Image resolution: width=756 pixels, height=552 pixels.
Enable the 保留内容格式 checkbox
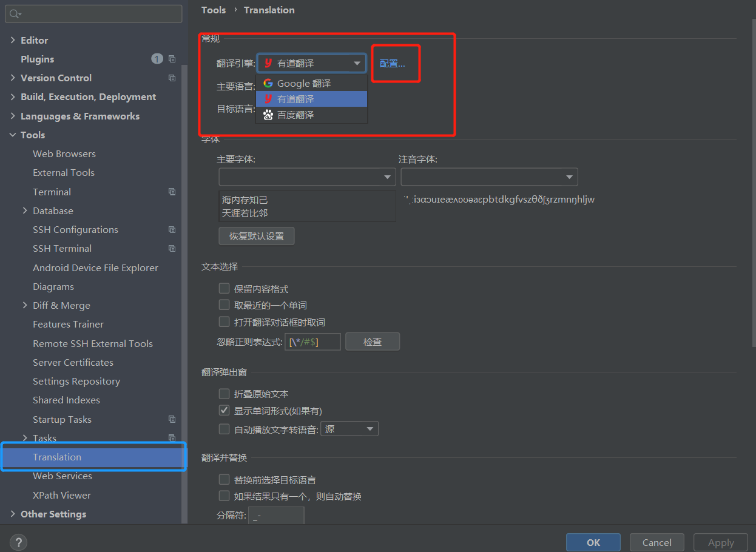tap(224, 289)
